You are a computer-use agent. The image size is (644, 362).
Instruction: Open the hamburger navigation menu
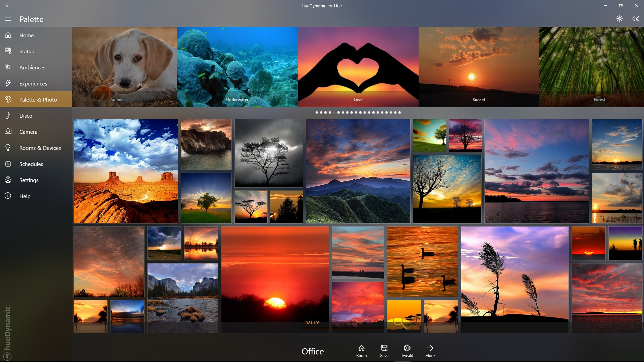coord(8,19)
